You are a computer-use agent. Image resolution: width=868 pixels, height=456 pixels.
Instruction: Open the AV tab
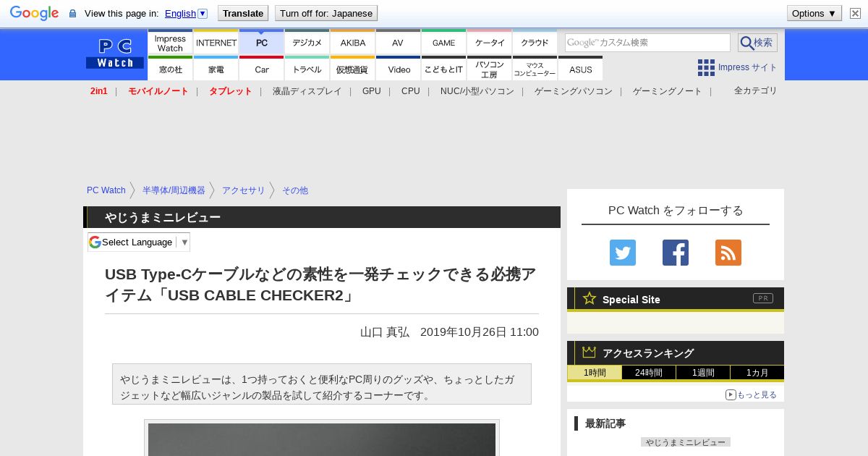[x=398, y=43]
